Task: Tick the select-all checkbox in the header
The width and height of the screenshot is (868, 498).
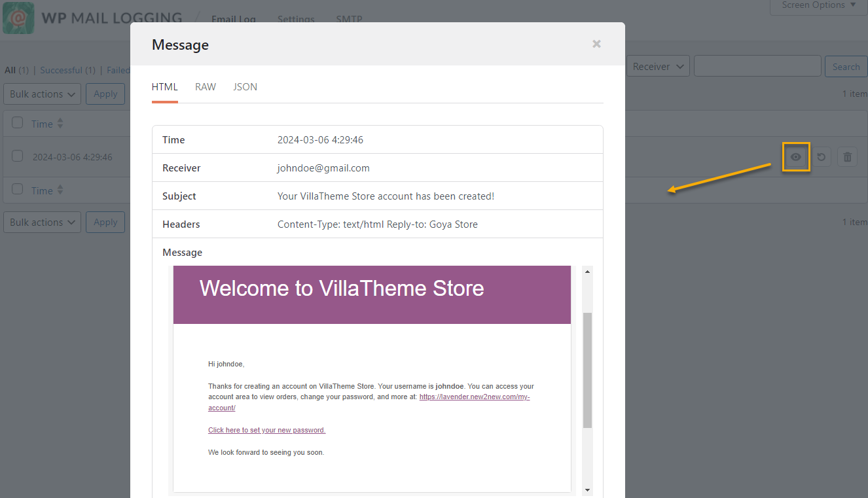Action: [18, 123]
